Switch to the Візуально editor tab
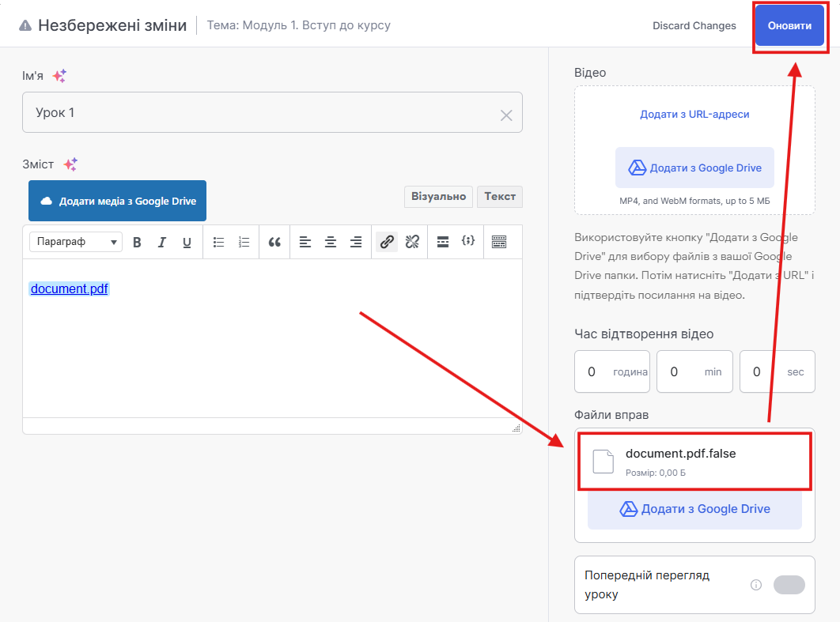Viewport: 840px width, 622px height. (x=438, y=197)
